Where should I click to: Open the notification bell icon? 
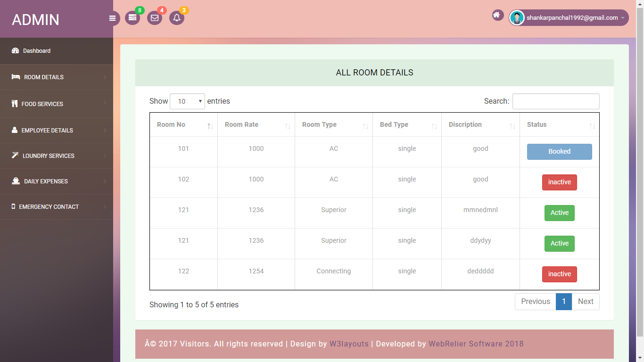pos(177,18)
